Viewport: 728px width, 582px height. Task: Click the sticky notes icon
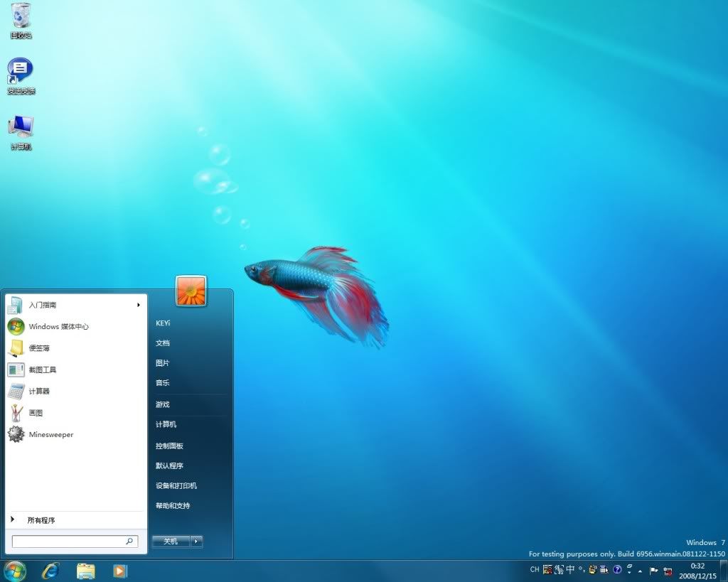16,348
